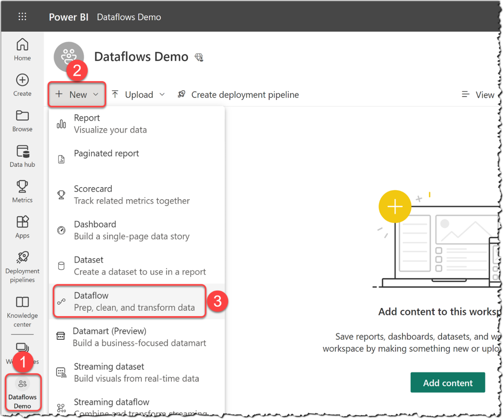This screenshot has height=420, width=504.
Task: Click the Add content heading text
Action: [439, 312]
